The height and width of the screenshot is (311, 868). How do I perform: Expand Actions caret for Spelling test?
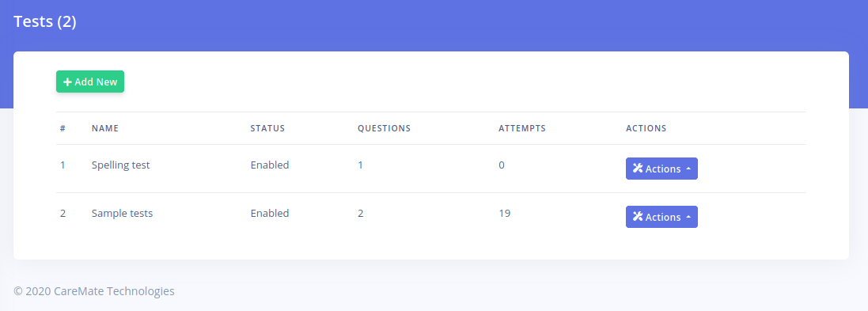688,169
